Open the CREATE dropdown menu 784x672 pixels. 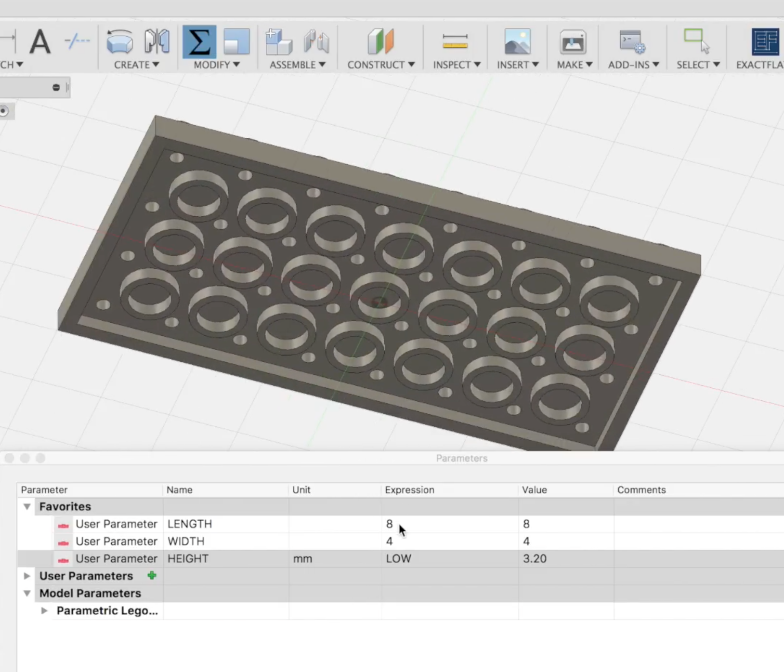pos(137,65)
